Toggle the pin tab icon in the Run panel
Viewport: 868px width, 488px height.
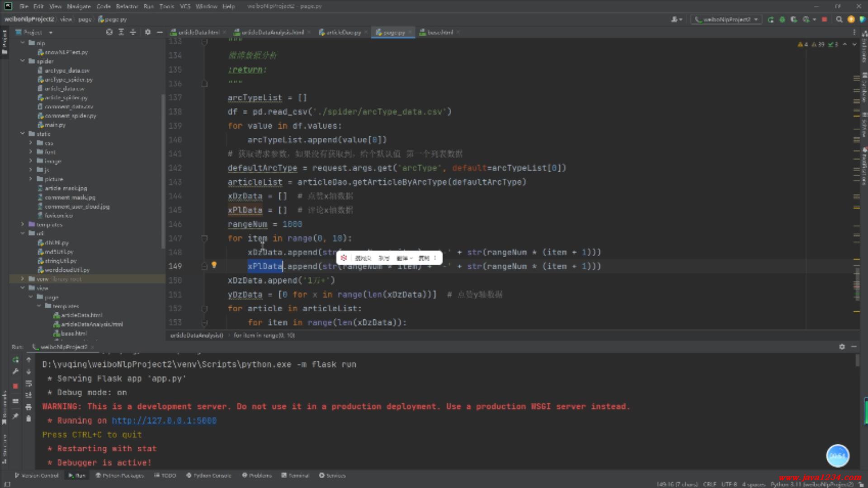15,416
